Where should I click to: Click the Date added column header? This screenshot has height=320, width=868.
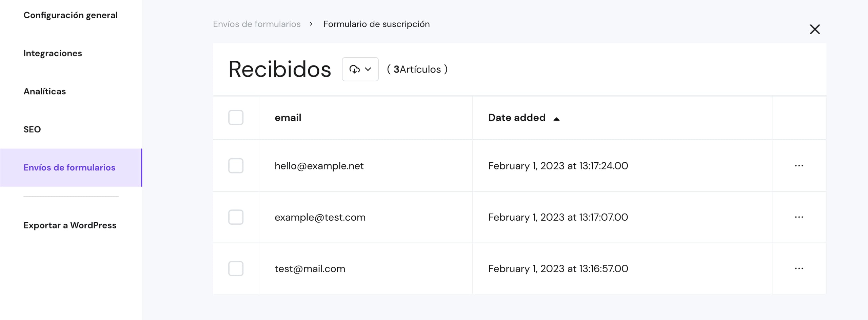pyautogui.click(x=516, y=118)
